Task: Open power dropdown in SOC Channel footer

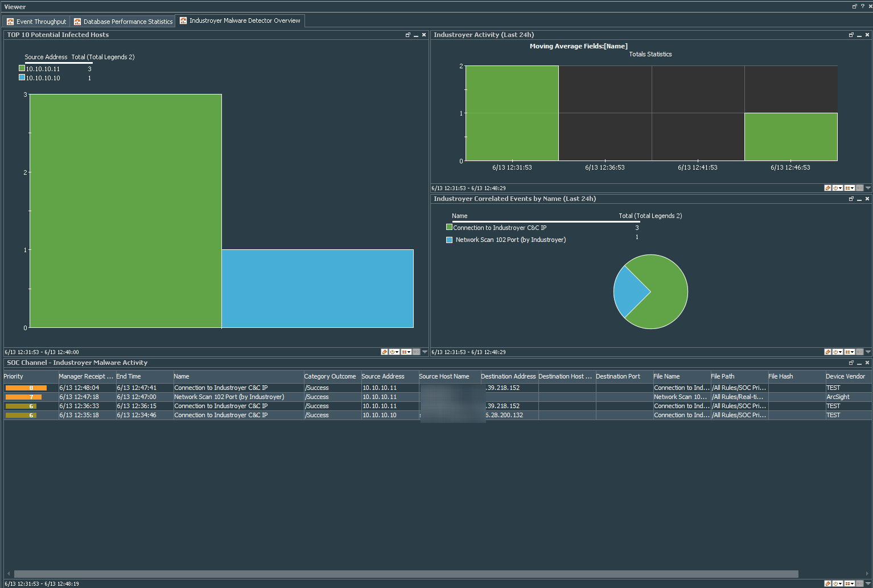Action: tap(838, 583)
